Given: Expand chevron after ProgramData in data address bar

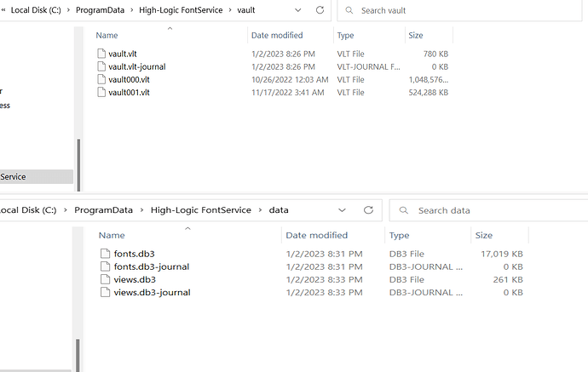Looking at the screenshot, I should pos(141,210).
